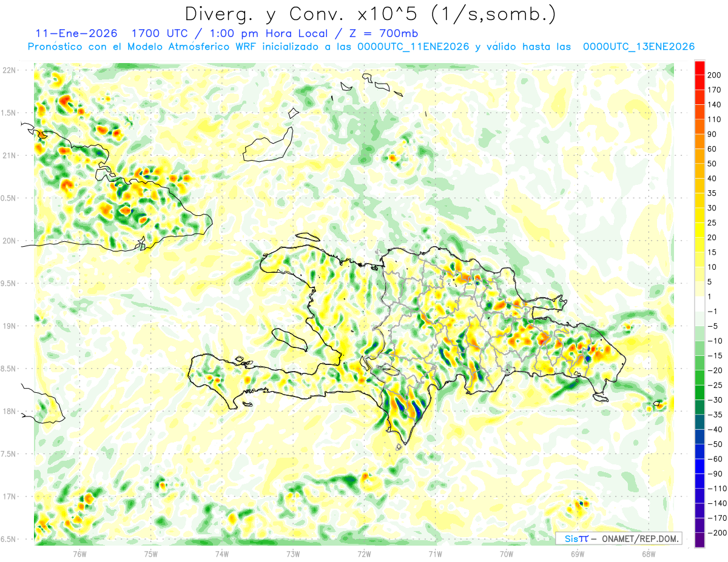
Task: Click the '9.5N' latitude label
Action: point(9,283)
